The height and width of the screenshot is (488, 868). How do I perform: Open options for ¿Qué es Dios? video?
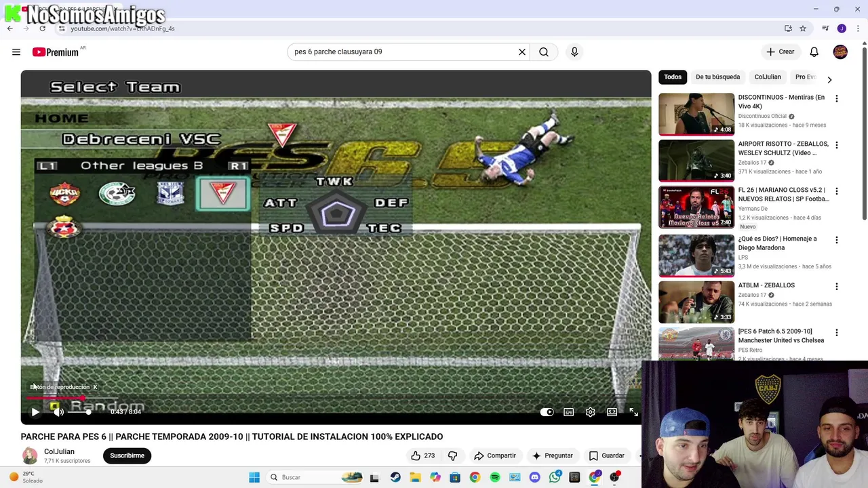tap(836, 240)
